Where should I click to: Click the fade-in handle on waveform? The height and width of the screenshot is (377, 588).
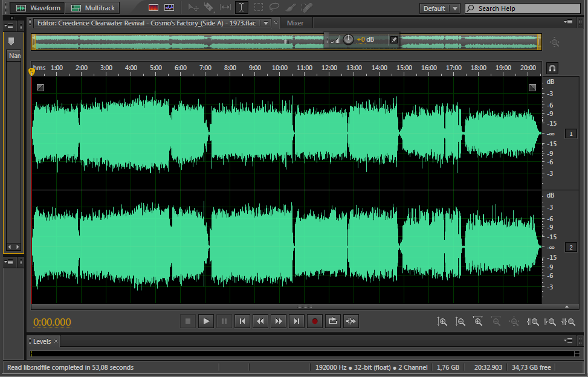point(40,88)
